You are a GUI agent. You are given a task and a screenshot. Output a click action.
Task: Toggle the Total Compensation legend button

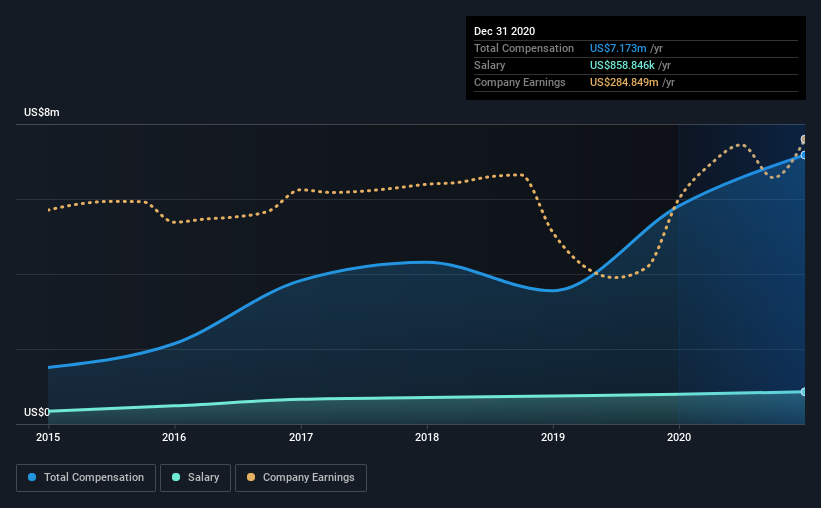(x=86, y=478)
